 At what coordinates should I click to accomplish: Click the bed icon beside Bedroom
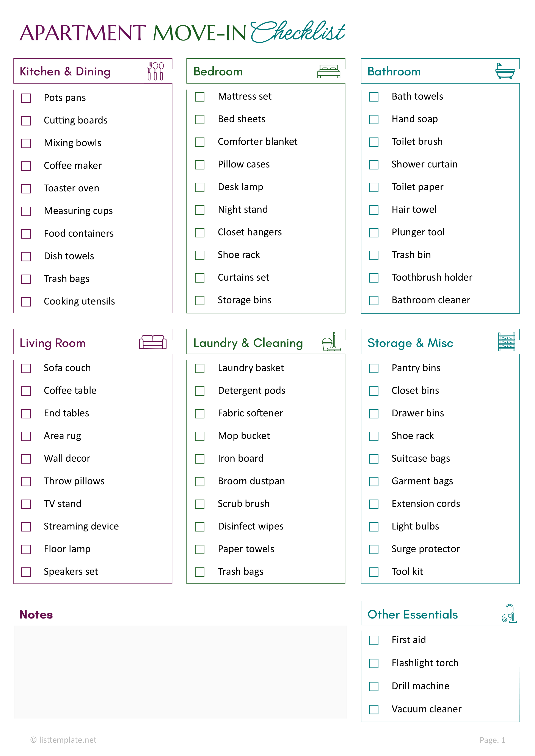[x=328, y=72]
